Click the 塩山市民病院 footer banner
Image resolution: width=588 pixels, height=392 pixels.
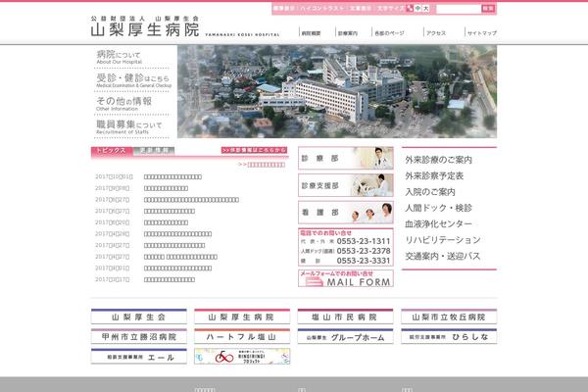point(345,317)
